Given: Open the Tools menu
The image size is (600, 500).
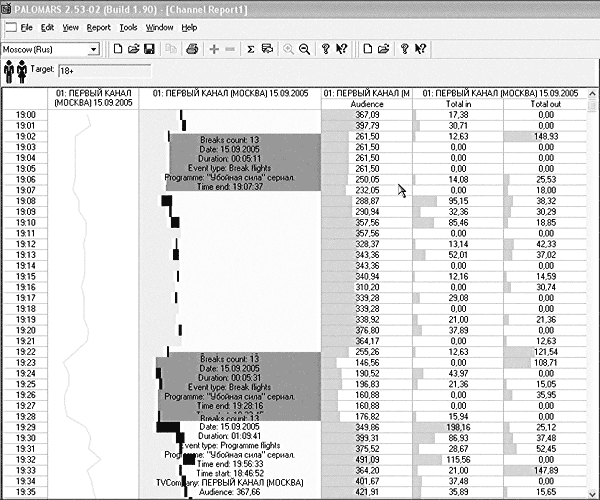Looking at the screenshot, I should pyautogui.click(x=128, y=28).
